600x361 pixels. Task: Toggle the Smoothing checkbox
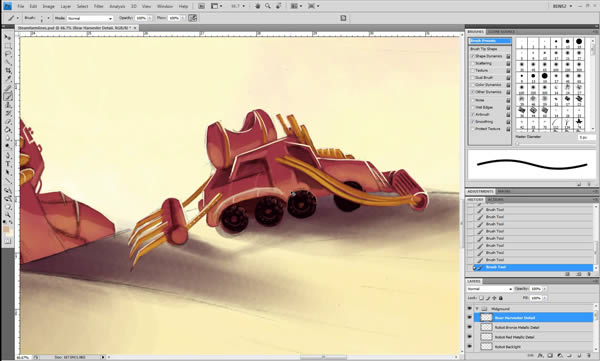pos(473,122)
